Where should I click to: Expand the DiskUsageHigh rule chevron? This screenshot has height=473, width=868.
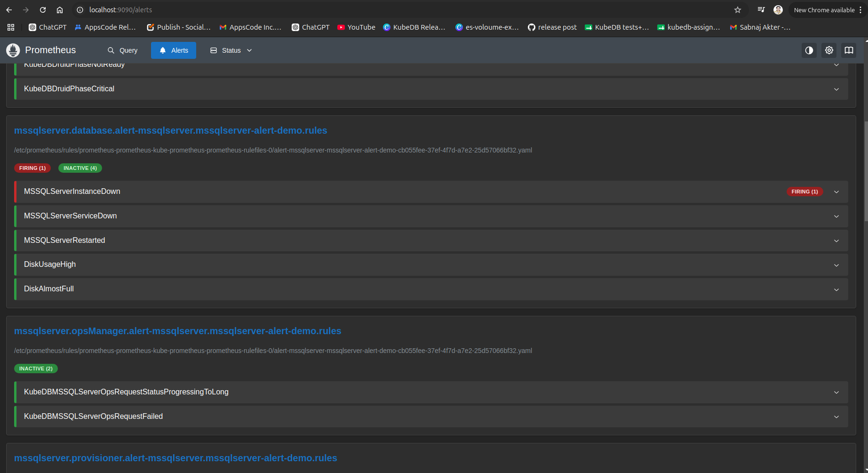click(x=836, y=265)
